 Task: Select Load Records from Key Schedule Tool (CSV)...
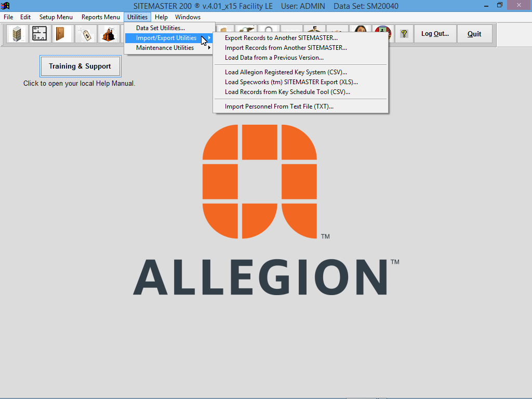pos(301,91)
